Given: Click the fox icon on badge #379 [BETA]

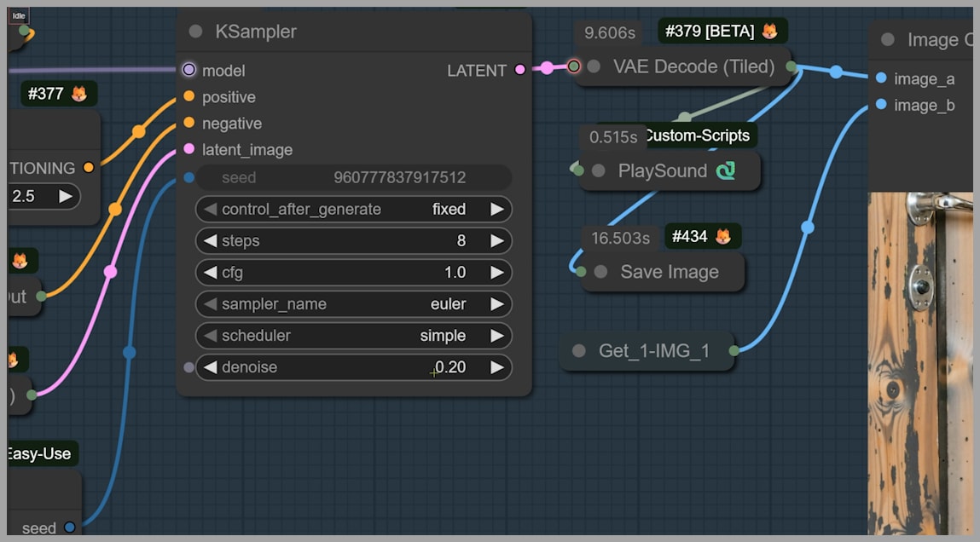Looking at the screenshot, I should (x=769, y=32).
